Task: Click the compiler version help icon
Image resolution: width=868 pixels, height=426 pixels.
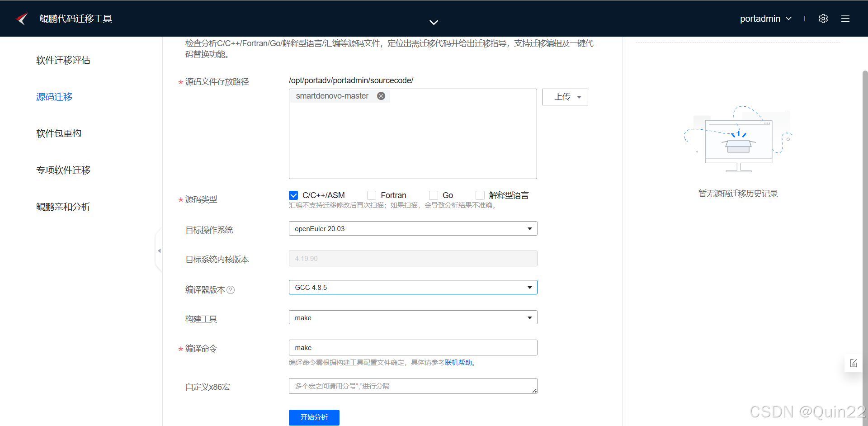Action: 231,290
